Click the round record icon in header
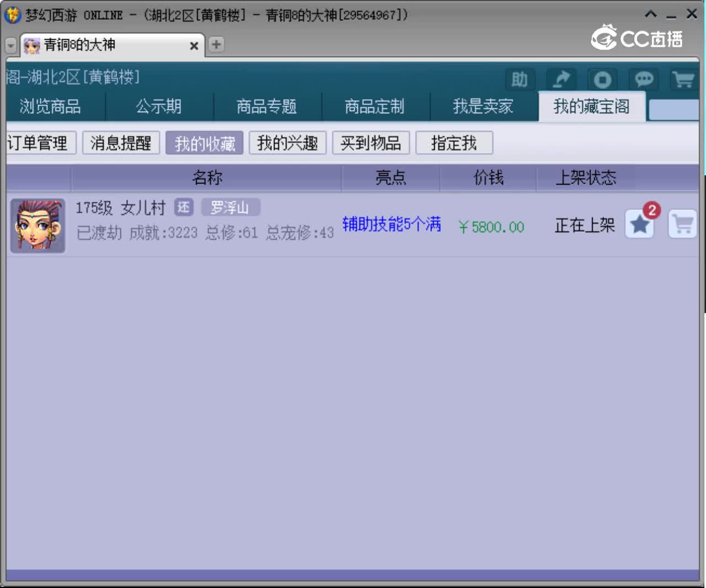This screenshot has height=588, width=706. click(602, 80)
